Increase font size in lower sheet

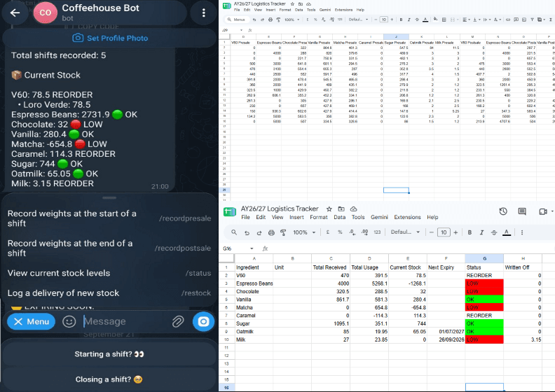(x=455, y=232)
